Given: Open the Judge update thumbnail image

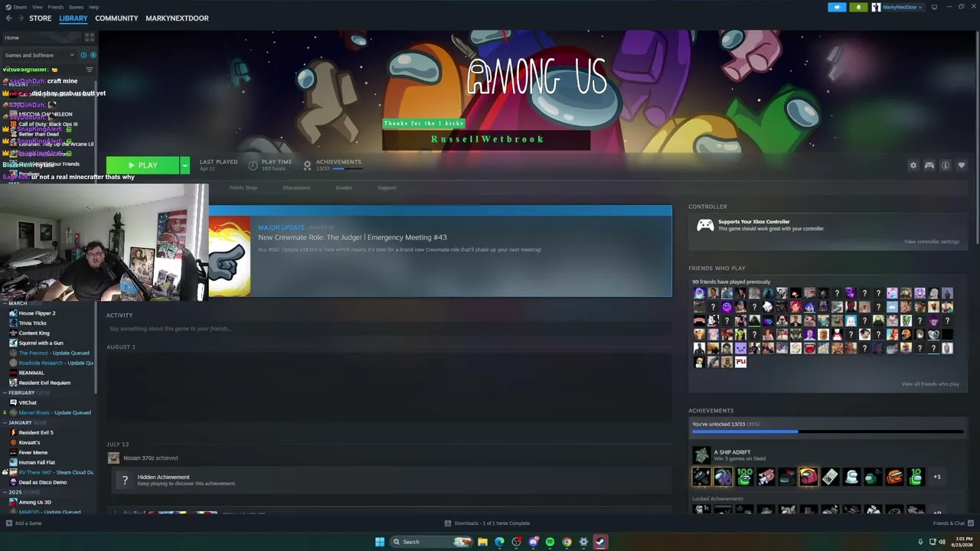Looking at the screenshot, I should pos(229,256).
